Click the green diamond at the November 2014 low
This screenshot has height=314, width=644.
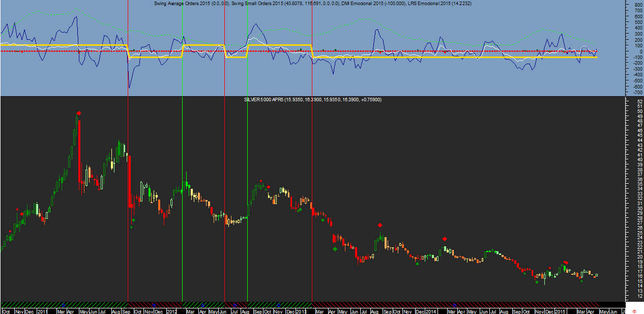click(x=537, y=282)
